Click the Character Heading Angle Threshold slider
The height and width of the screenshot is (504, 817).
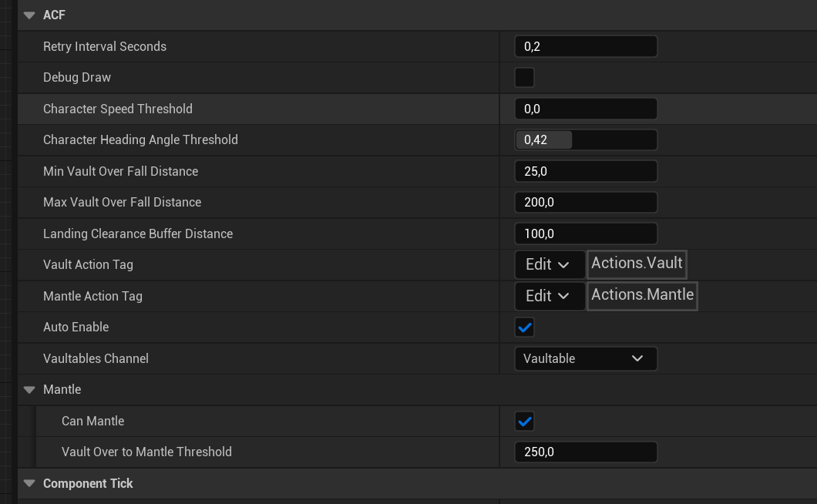point(585,140)
